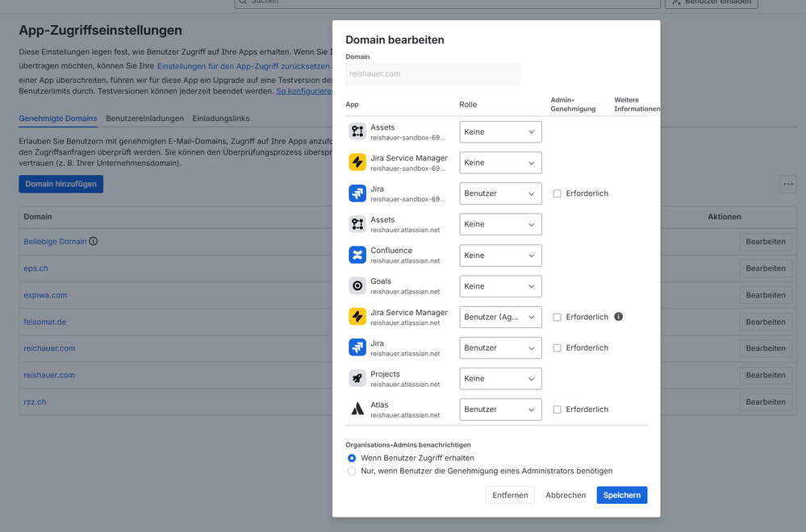The width and height of the screenshot is (806, 532).
Task: Click the disabled Domain field reishauer.com
Action: (x=432, y=74)
